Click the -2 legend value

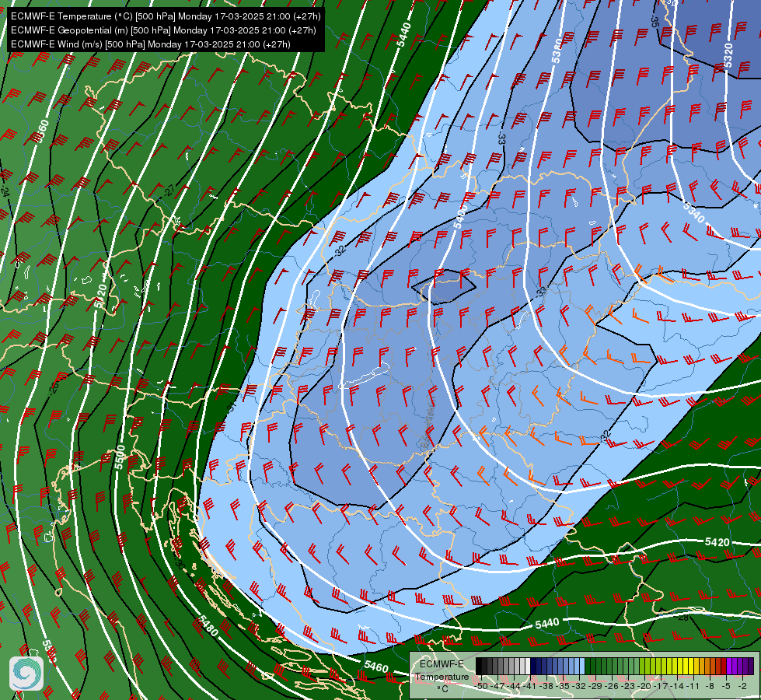tap(742, 687)
